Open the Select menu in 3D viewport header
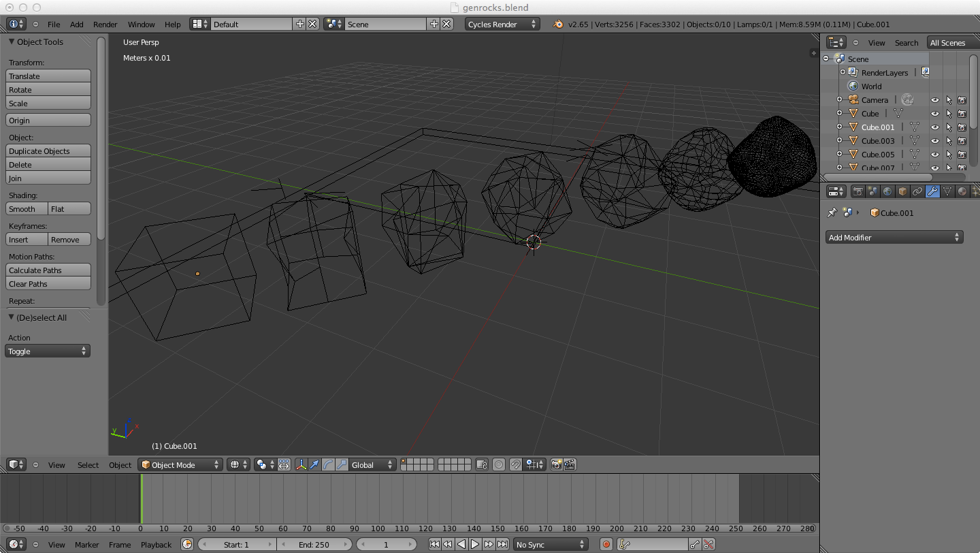This screenshot has height=553, width=980. click(x=88, y=465)
